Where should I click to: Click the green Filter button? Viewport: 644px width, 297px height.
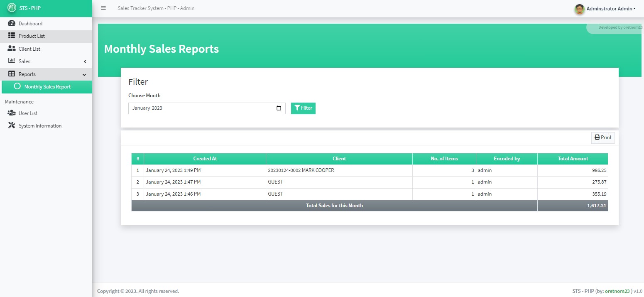pyautogui.click(x=303, y=108)
